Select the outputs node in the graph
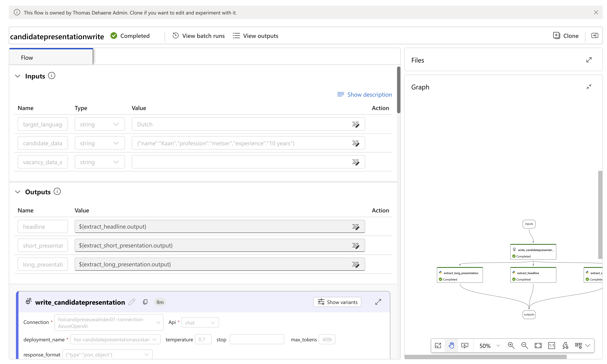The height and width of the screenshot is (364, 607). point(529,315)
